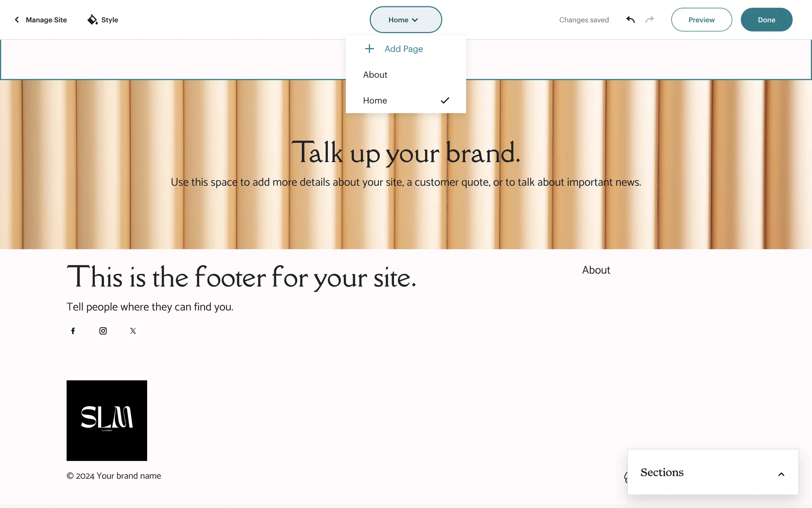The width and height of the screenshot is (812, 508).
Task: Click the 'Talk up your brand.' heading
Action: point(406,152)
